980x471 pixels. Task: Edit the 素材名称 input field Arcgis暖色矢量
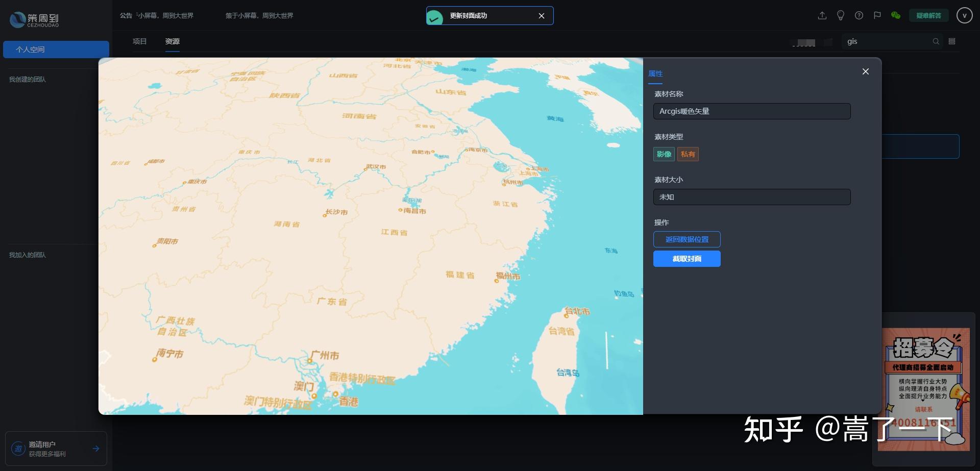[751, 111]
